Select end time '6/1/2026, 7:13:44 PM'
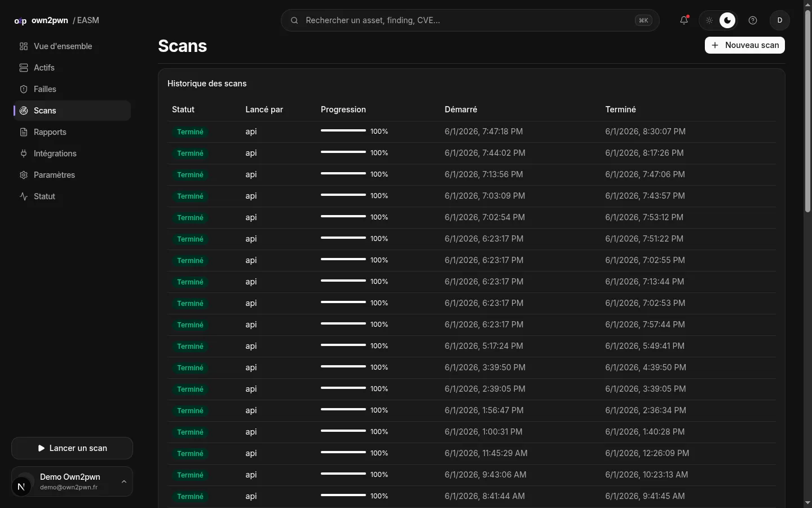812x508 pixels. coord(645,282)
